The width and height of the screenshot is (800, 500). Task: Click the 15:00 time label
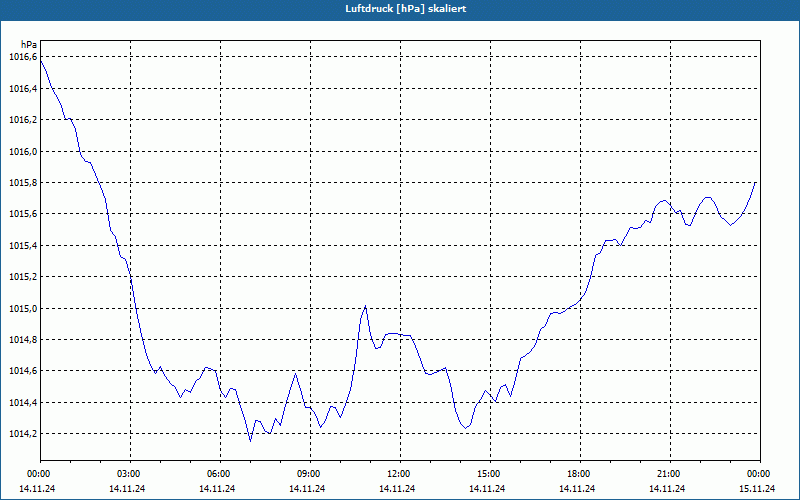click(488, 474)
